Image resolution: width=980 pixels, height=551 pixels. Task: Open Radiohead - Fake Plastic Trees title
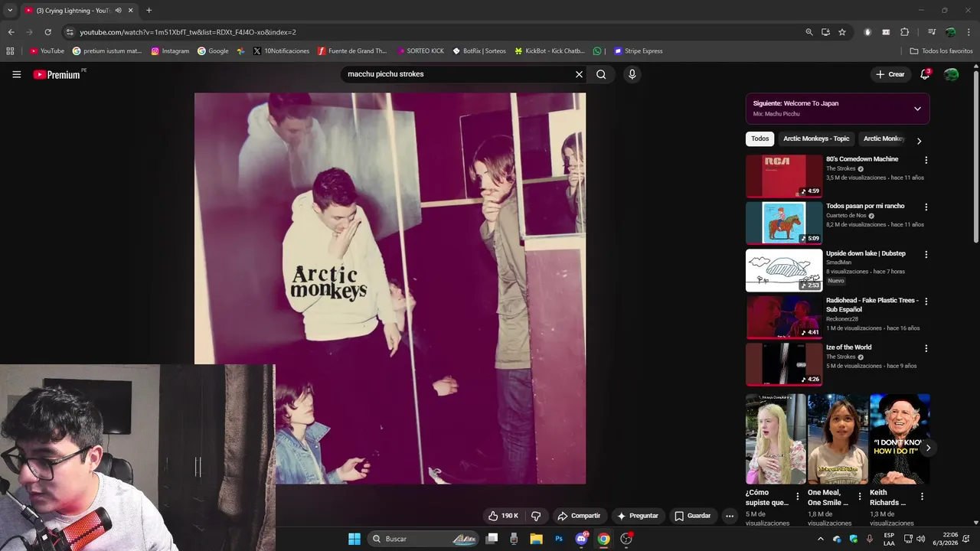[x=872, y=305]
